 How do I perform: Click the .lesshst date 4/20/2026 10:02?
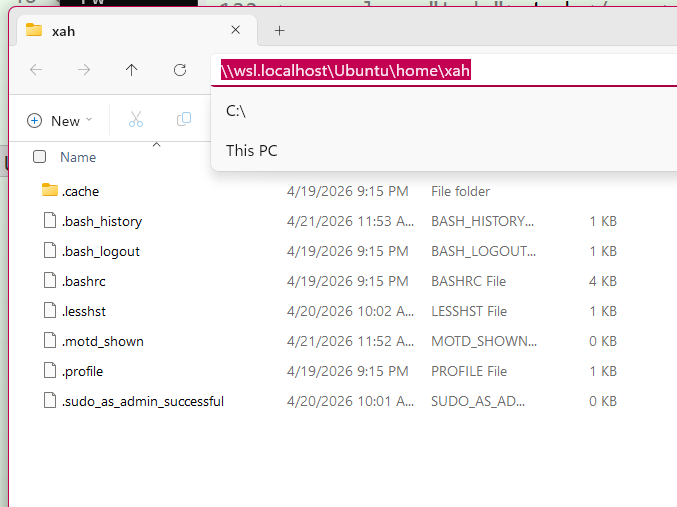click(x=350, y=311)
